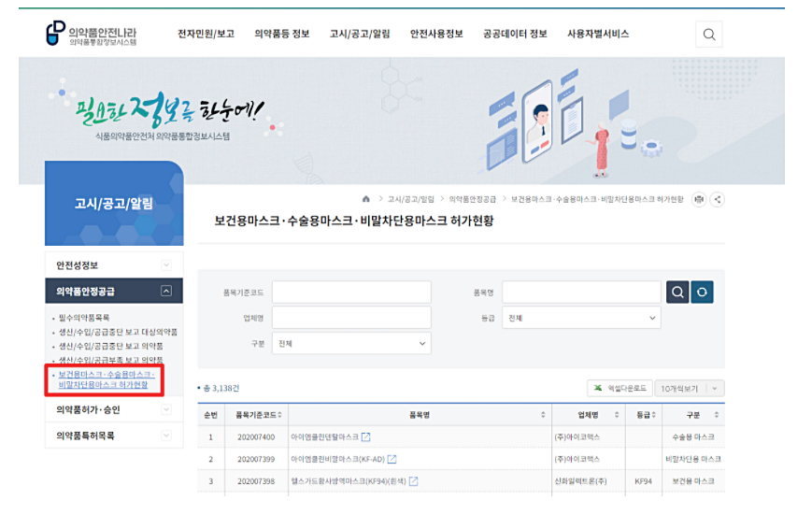Click 고시/공고/알림 in the breadcrumb
Screen dimensions: 812x514
coord(410,199)
